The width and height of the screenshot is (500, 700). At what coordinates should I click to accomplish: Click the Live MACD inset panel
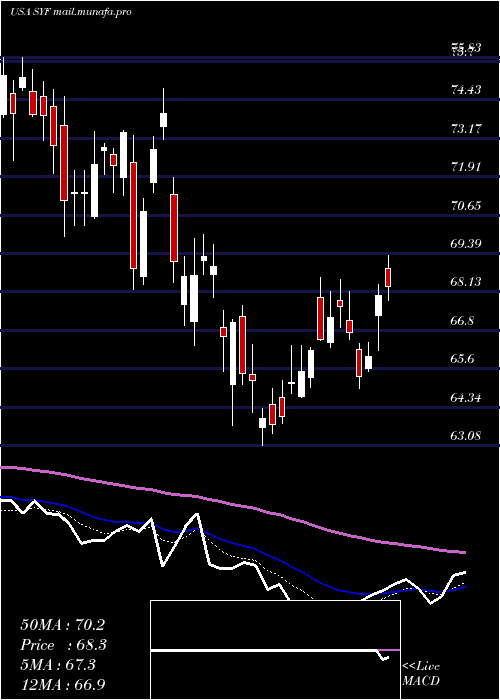tap(275, 650)
